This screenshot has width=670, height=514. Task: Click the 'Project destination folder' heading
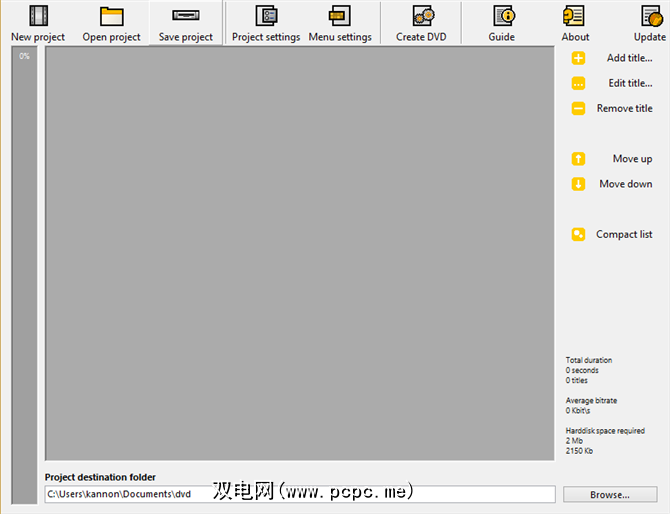coord(100,477)
